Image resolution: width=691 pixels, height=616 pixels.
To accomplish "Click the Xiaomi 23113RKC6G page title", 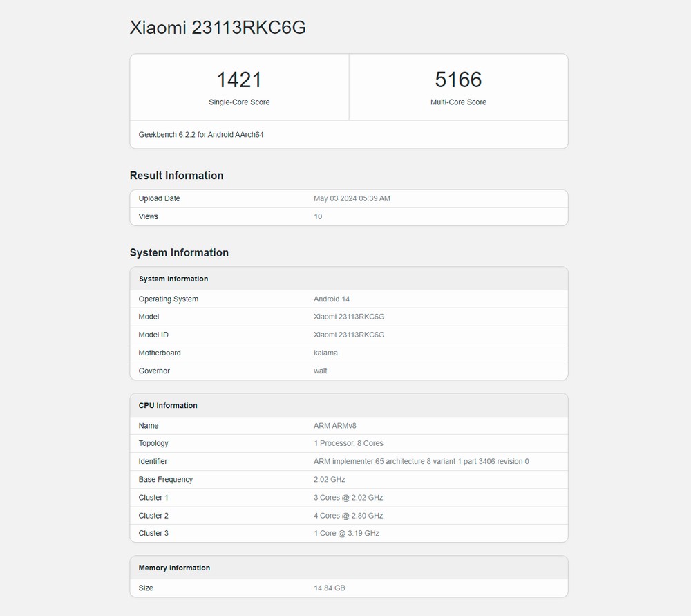I will click(x=218, y=28).
